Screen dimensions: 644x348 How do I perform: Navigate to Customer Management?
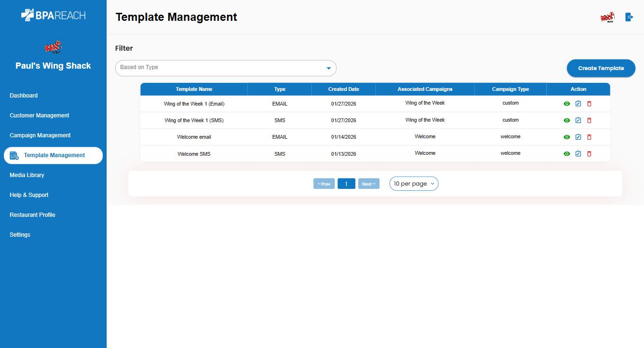pos(39,116)
